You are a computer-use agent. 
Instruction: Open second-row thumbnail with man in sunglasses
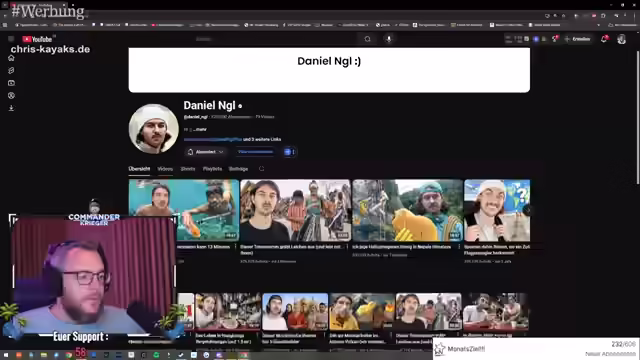[496, 311]
